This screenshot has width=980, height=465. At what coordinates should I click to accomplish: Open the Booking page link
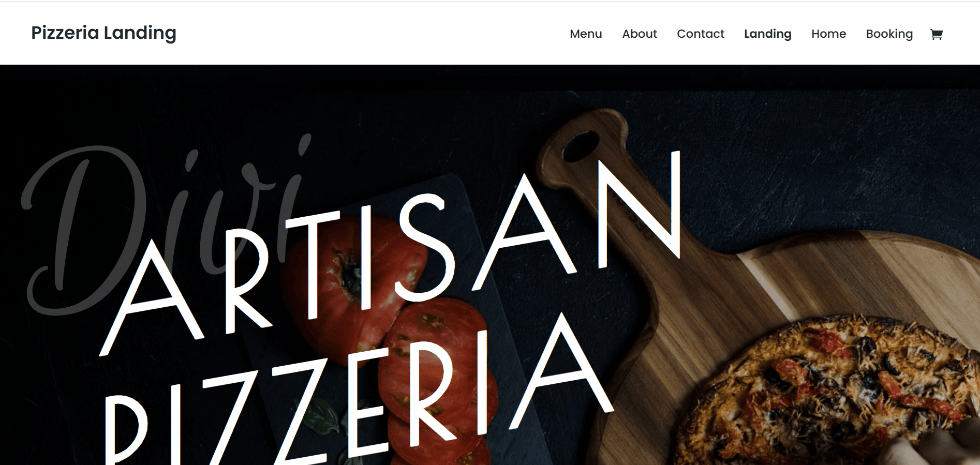(x=889, y=34)
